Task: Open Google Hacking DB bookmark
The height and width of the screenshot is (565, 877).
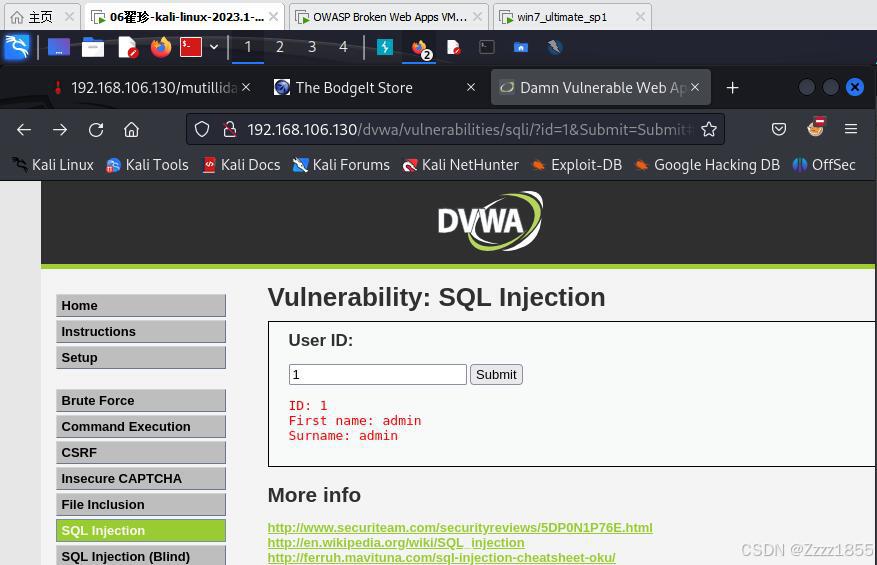Action: [x=707, y=165]
